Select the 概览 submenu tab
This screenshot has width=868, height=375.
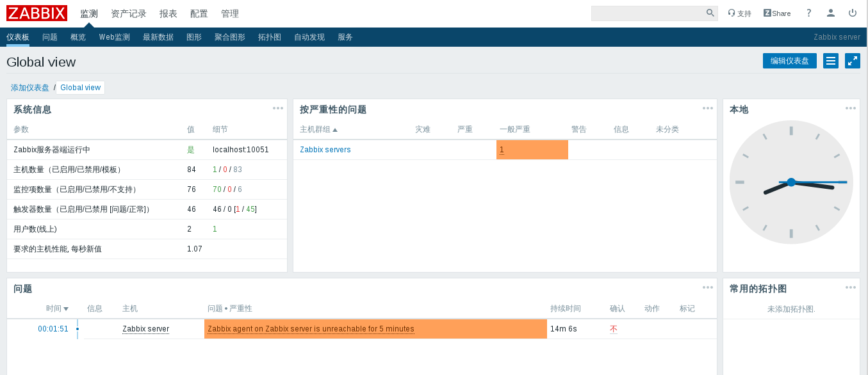78,37
